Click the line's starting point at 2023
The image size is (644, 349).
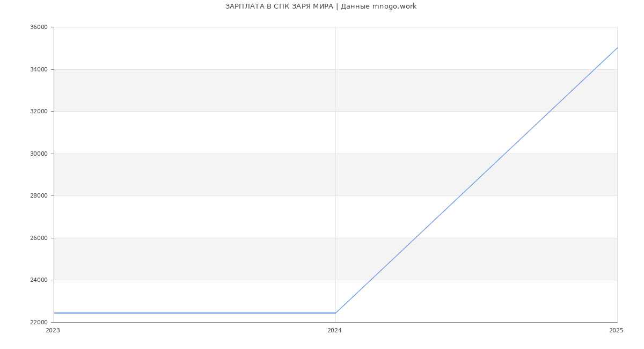click(x=54, y=313)
